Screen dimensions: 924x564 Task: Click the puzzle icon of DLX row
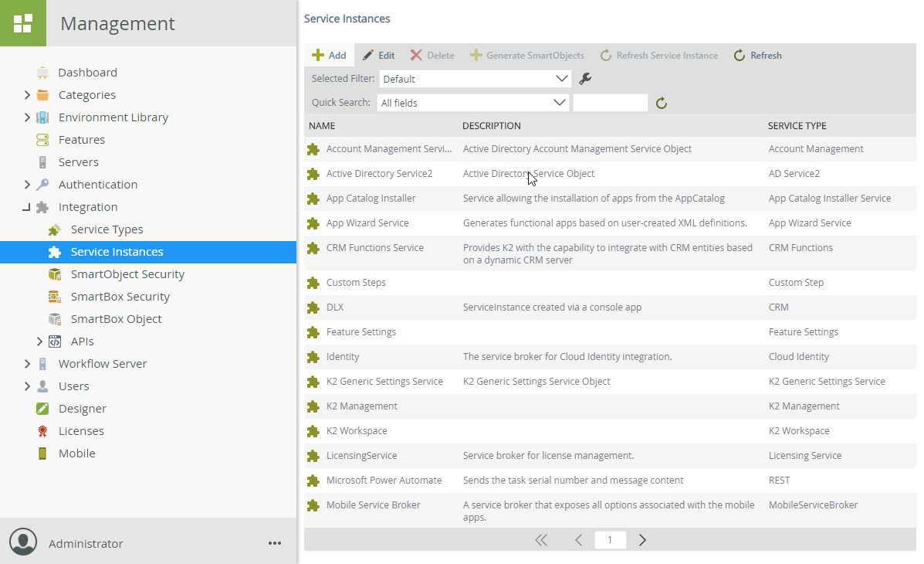tap(313, 307)
